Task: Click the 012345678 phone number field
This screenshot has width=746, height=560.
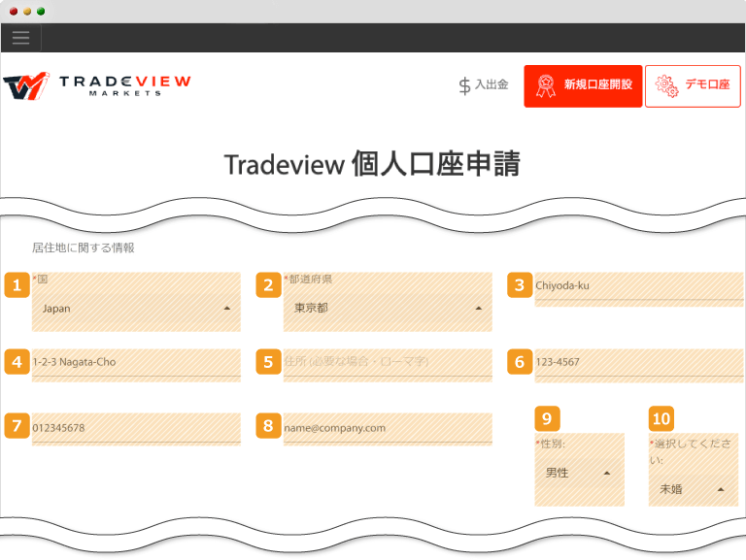Action: click(136, 429)
